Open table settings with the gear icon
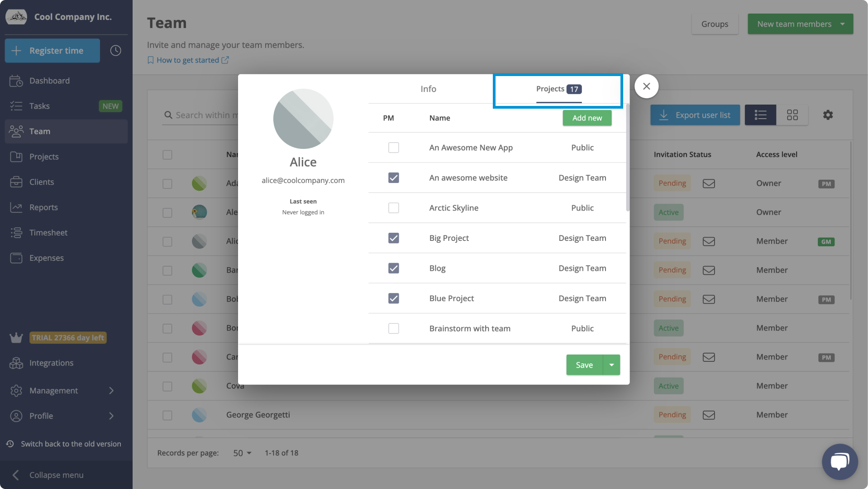 (827, 115)
